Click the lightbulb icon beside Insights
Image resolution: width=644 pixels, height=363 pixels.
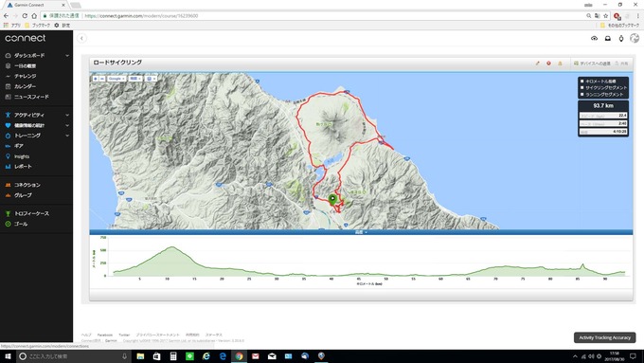point(8,156)
